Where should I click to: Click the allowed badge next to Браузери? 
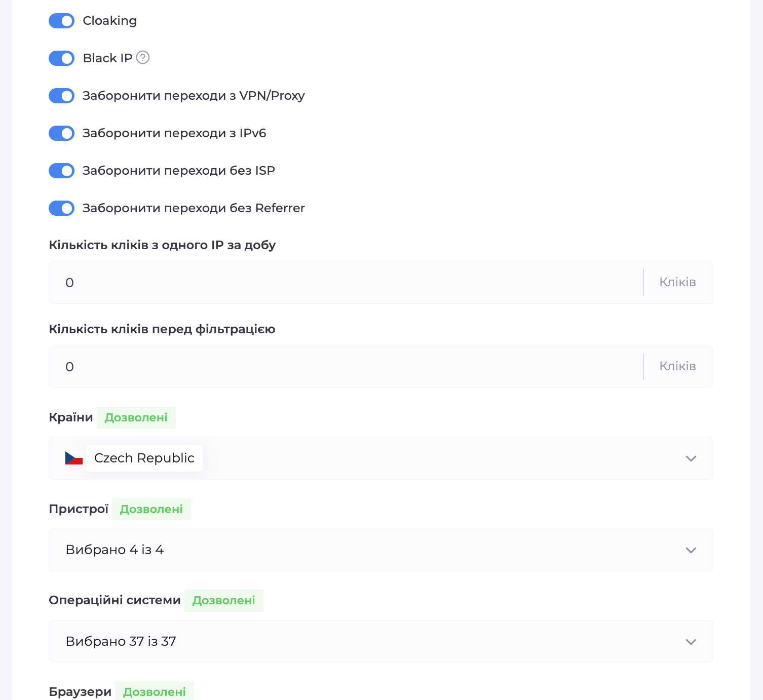click(155, 692)
